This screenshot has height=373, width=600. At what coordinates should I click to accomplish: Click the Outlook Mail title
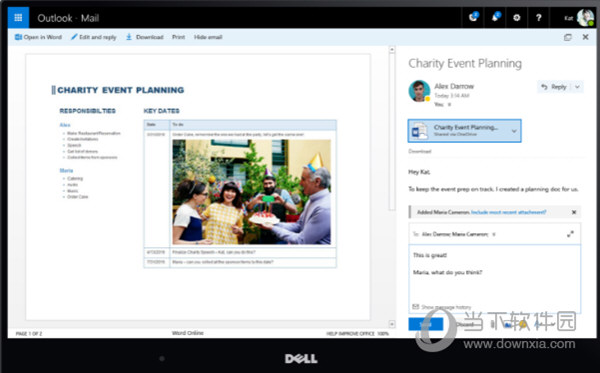click(x=68, y=18)
